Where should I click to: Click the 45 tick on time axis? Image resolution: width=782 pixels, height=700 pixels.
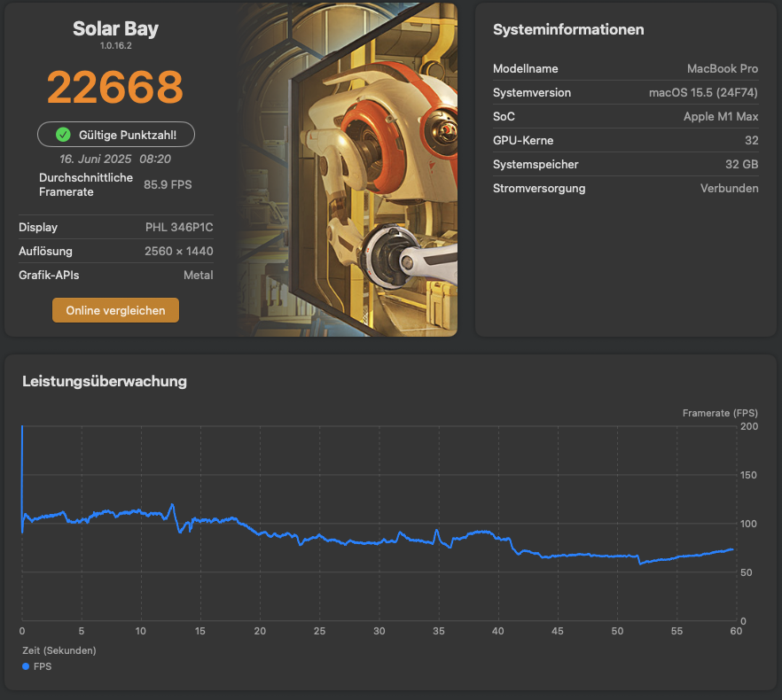[558, 631]
